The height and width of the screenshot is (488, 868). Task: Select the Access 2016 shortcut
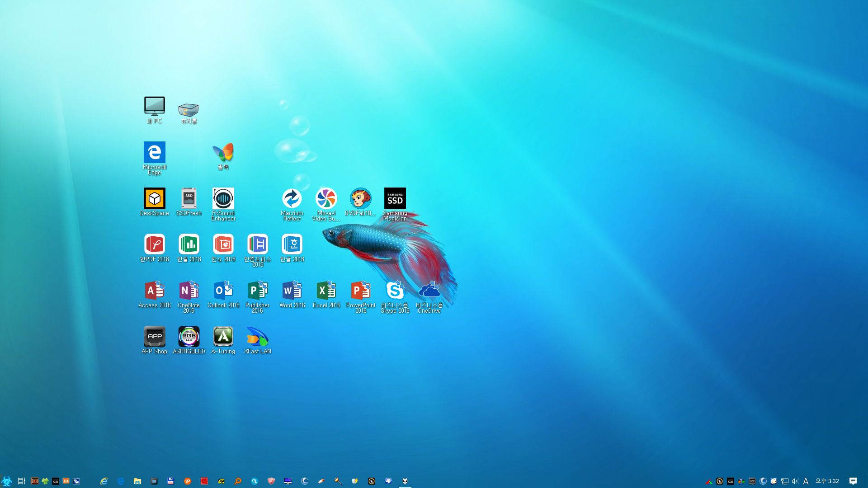pyautogui.click(x=154, y=294)
